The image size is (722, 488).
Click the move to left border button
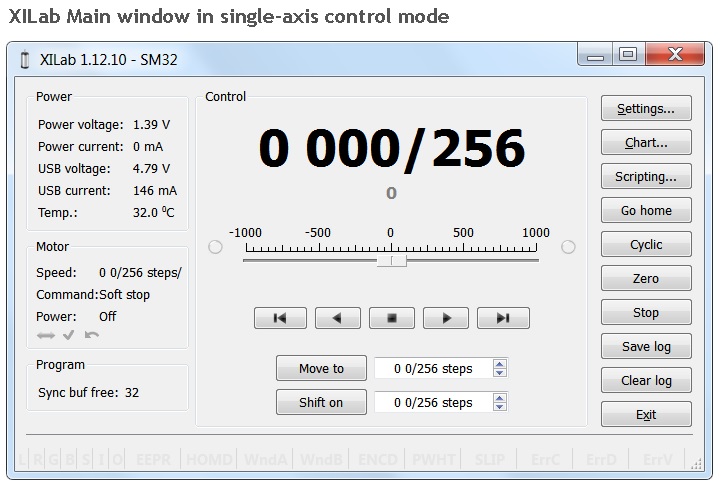point(280,318)
